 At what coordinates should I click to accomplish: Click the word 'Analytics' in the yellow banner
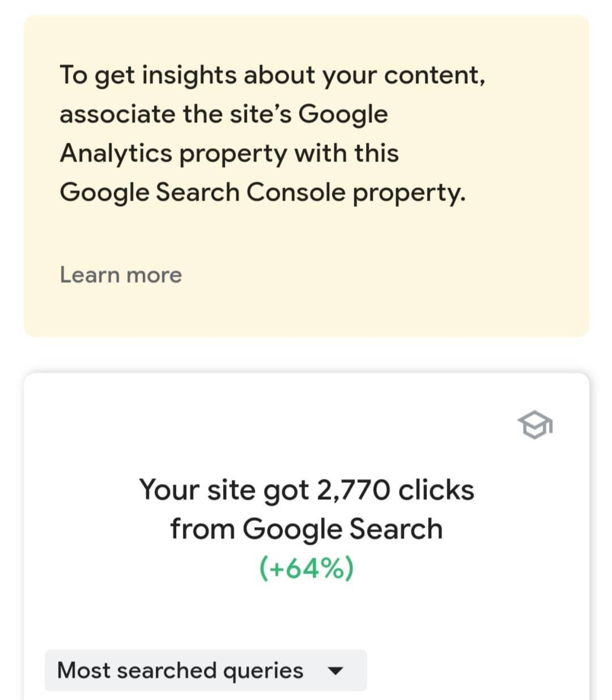[x=116, y=153]
